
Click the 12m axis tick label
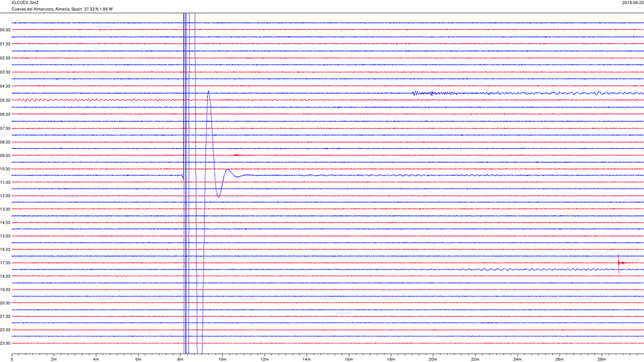[x=264, y=359]
